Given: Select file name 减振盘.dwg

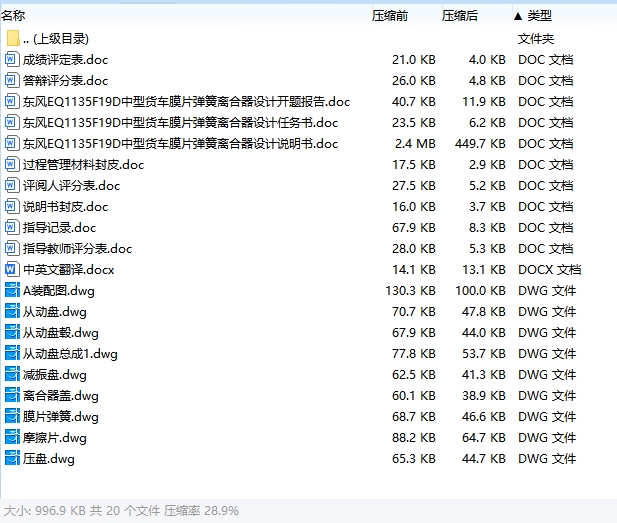Looking at the screenshot, I should tap(55, 375).
